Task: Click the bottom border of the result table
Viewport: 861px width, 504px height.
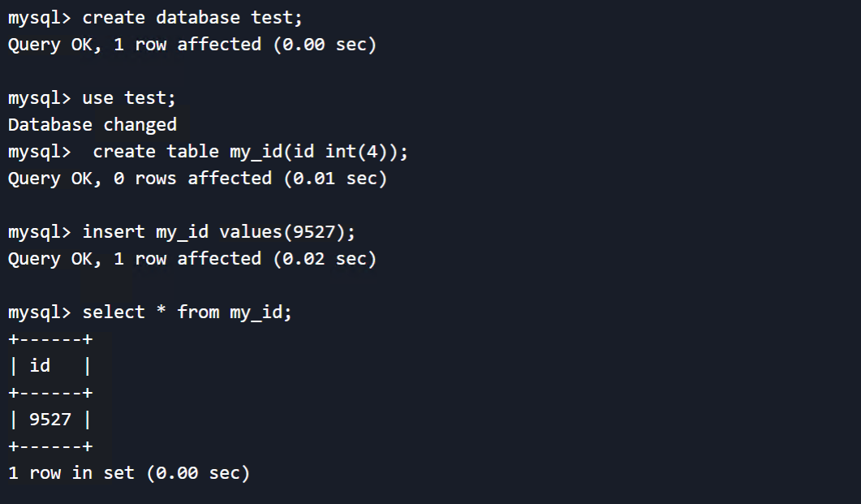Action: 50,446
